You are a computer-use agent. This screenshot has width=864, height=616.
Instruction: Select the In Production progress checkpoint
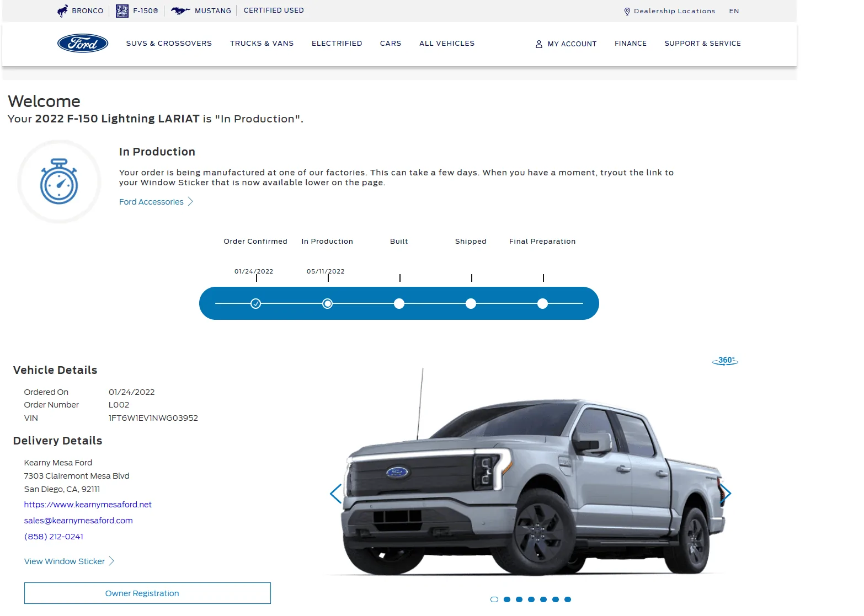327,303
